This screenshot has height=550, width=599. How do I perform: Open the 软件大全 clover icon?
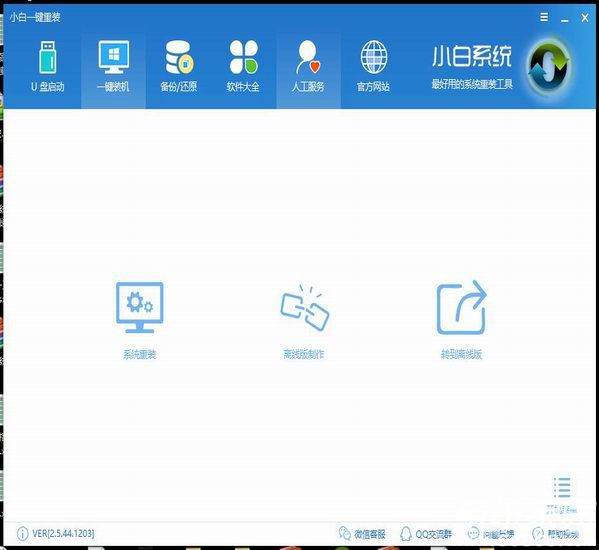(243, 57)
